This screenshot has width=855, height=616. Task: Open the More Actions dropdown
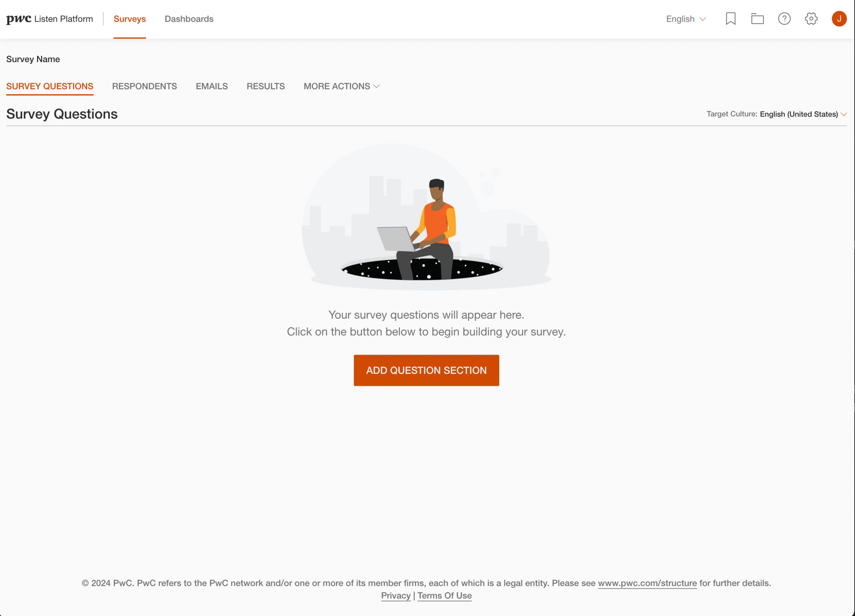click(342, 86)
